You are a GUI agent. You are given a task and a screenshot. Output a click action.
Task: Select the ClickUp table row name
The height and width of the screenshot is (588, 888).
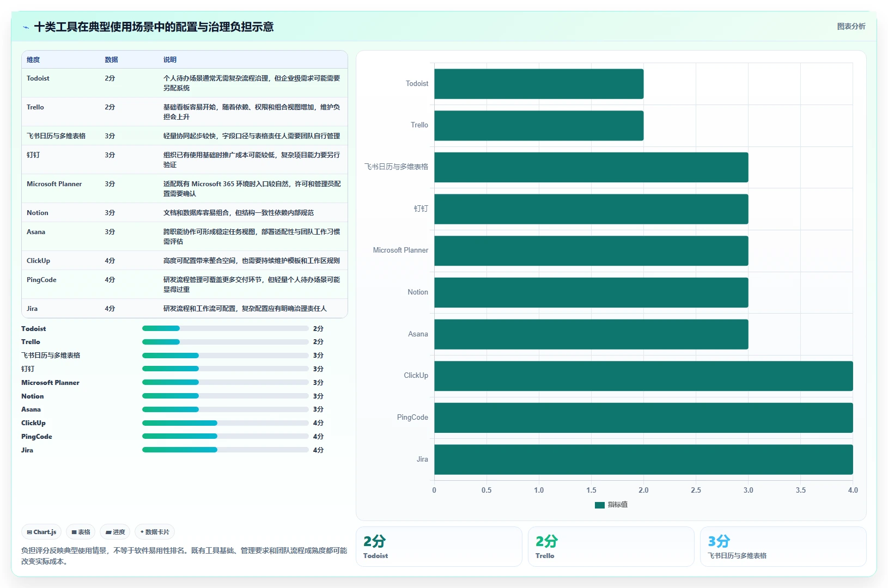click(38, 261)
